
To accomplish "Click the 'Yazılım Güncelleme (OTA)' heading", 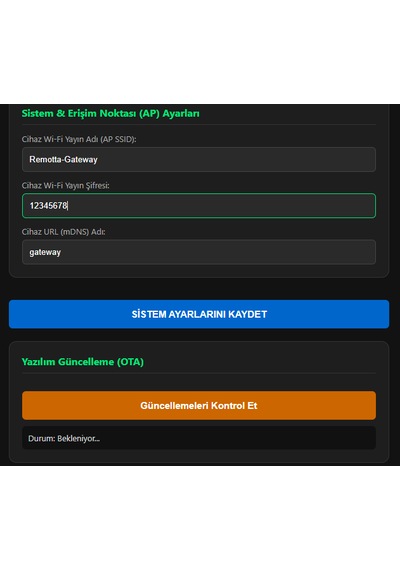I will (83, 362).
